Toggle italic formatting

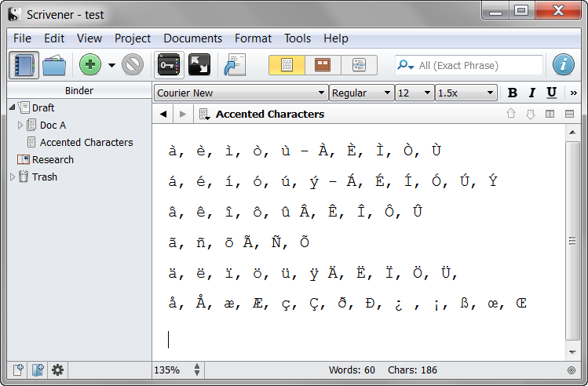tap(531, 93)
